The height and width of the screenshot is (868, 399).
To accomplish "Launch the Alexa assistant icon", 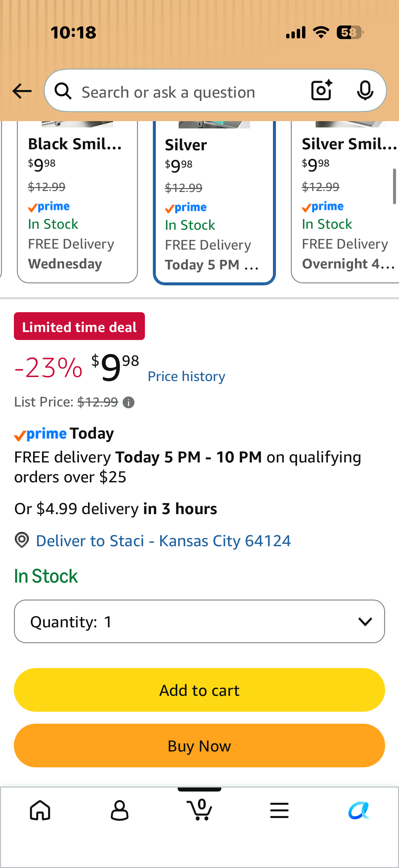I will 359,810.
